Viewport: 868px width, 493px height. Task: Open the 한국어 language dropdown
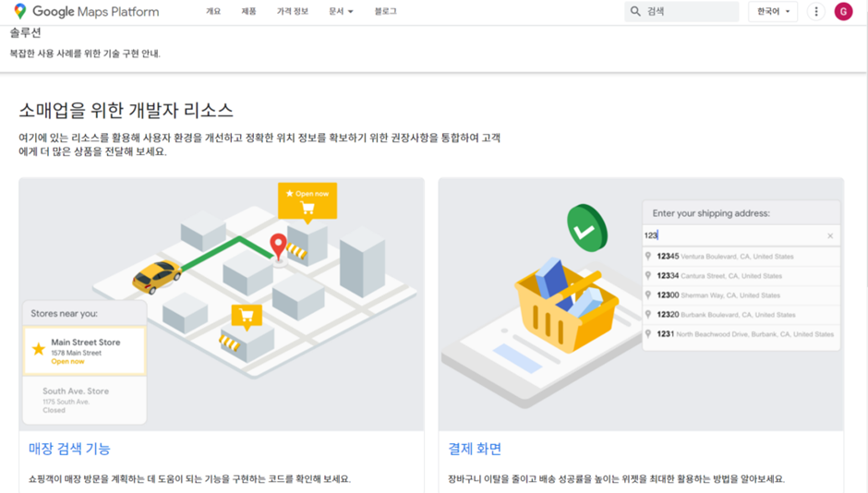(x=773, y=11)
